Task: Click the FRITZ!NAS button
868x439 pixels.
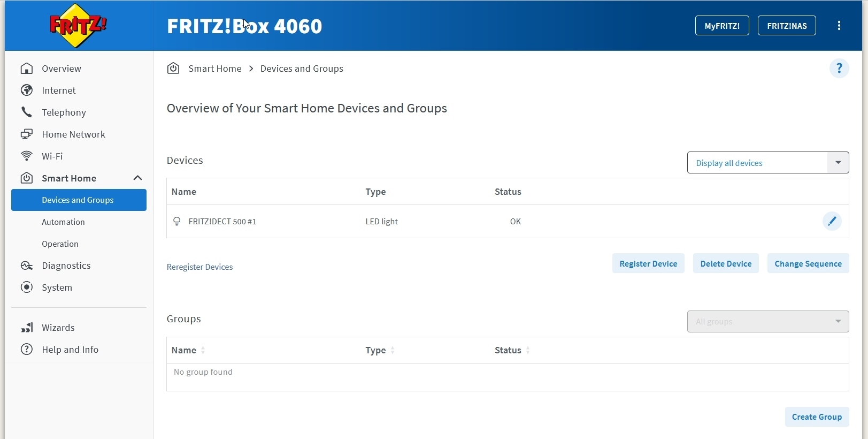Action: (x=787, y=26)
